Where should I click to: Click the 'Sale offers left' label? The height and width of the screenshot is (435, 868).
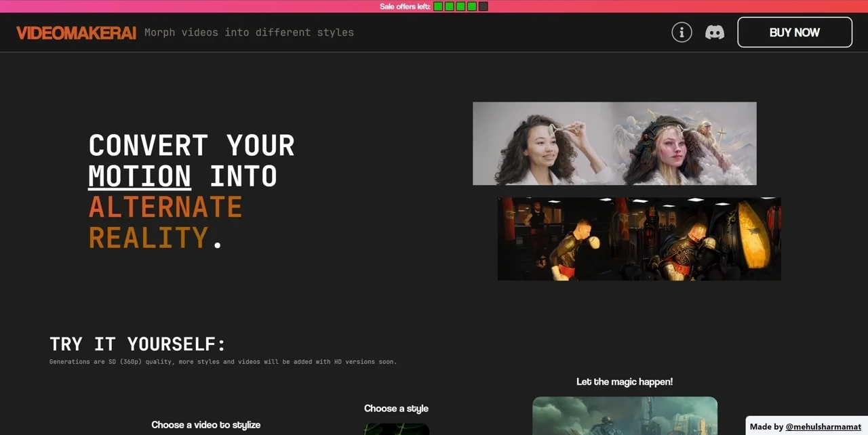click(405, 6)
